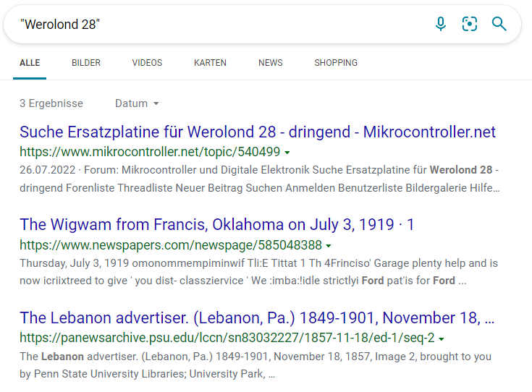Image resolution: width=532 pixels, height=392 pixels.
Task: Open Suche Ersatzplatine für Werolond 28 result
Action: [x=258, y=132]
